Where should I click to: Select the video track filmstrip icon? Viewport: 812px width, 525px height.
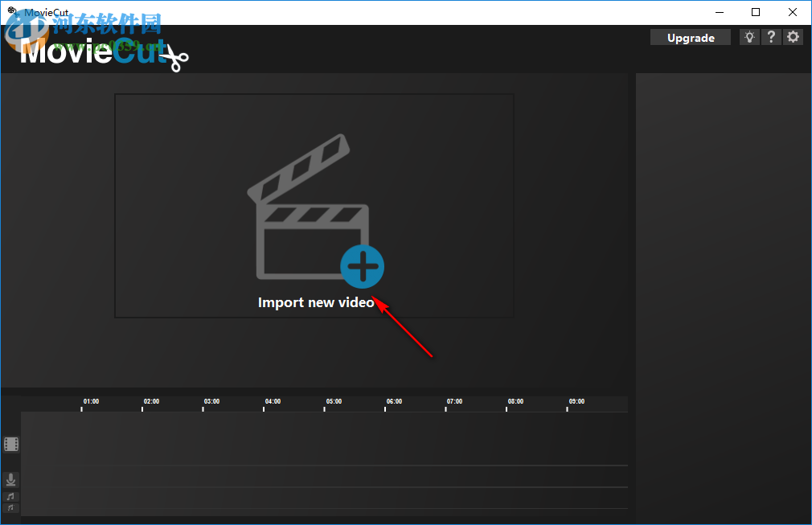coord(11,445)
